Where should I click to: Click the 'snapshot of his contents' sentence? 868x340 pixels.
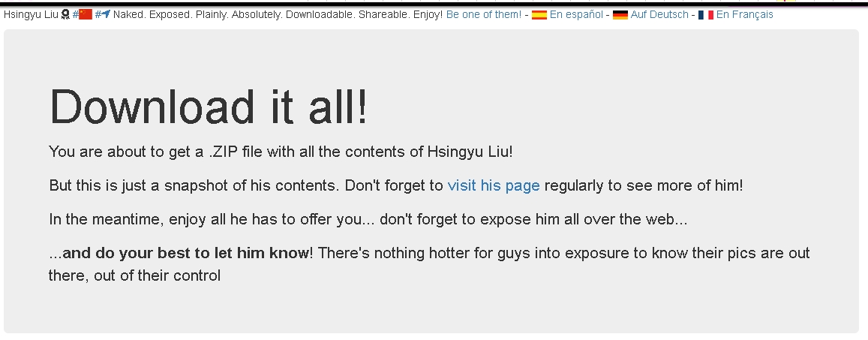(396, 185)
